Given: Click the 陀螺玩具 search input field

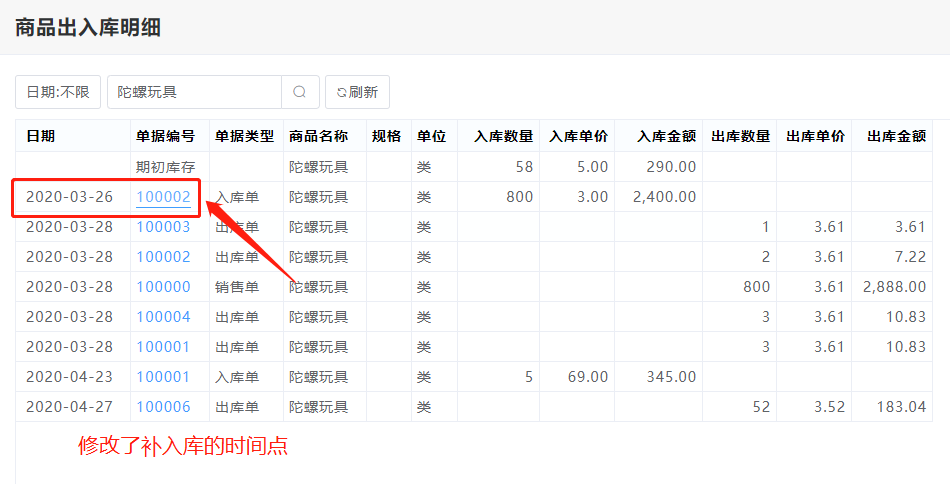Looking at the screenshot, I should tap(195, 92).
